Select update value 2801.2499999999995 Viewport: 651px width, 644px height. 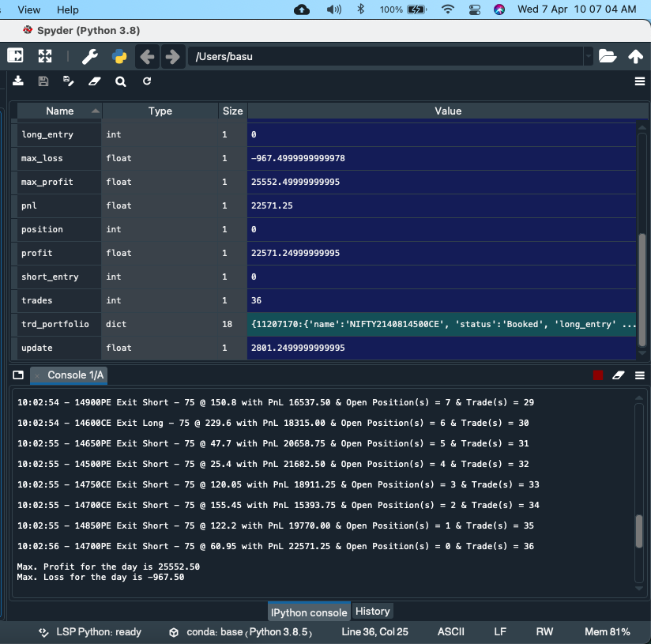442,348
